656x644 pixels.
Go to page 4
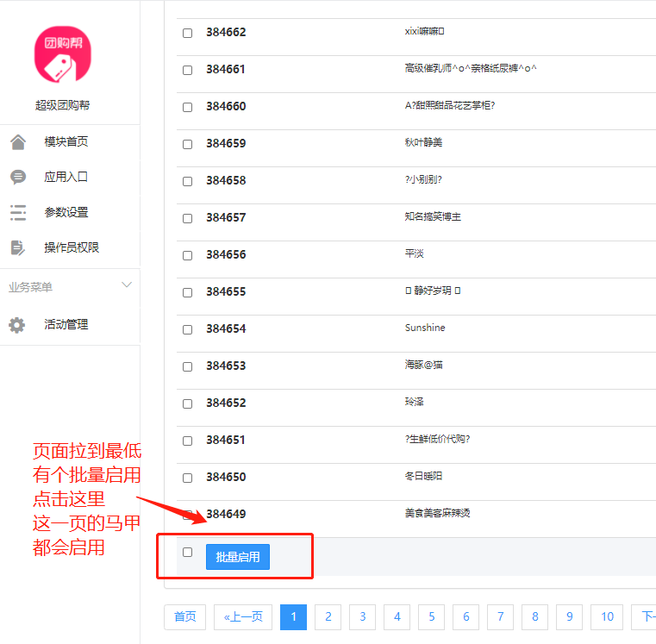pyautogui.click(x=397, y=616)
